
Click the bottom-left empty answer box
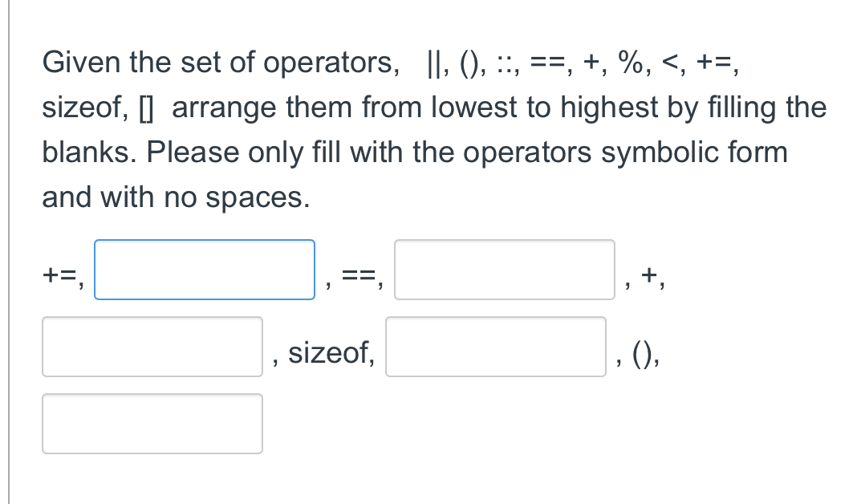pyautogui.click(x=152, y=423)
